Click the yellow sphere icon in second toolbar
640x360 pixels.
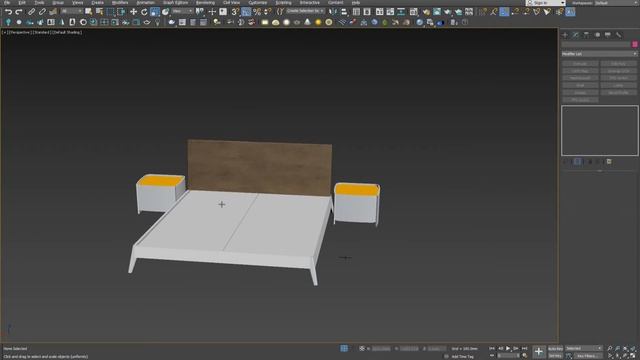(318, 22)
